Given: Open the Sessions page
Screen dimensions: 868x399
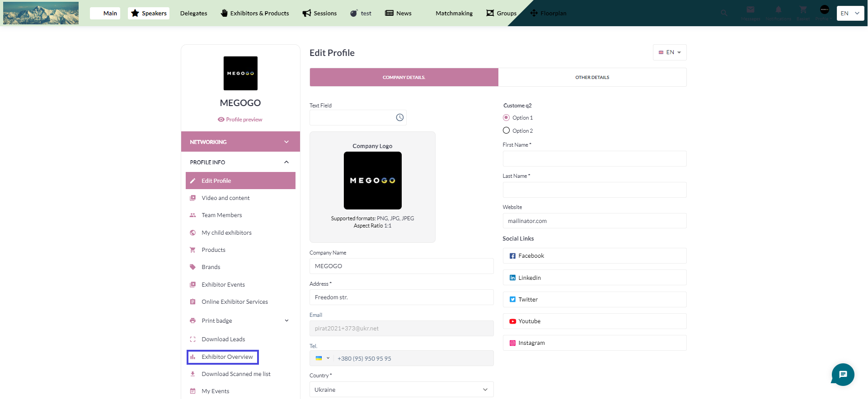Looking at the screenshot, I should (x=319, y=13).
